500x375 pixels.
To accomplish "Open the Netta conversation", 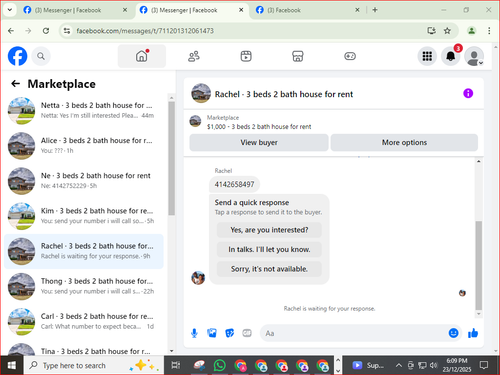I will pyautogui.click(x=84, y=111).
